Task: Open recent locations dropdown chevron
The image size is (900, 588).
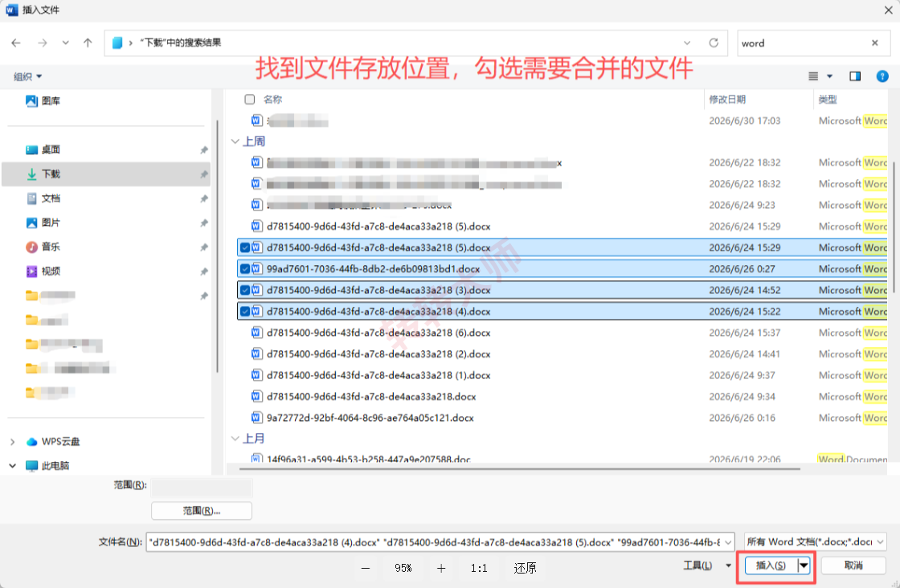Action: click(x=65, y=43)
